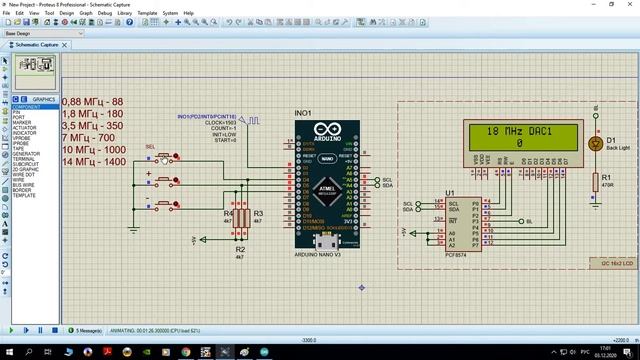This screenshot has width=640, height=360.
Task: Open the Help menu
Action: (188, 13)
